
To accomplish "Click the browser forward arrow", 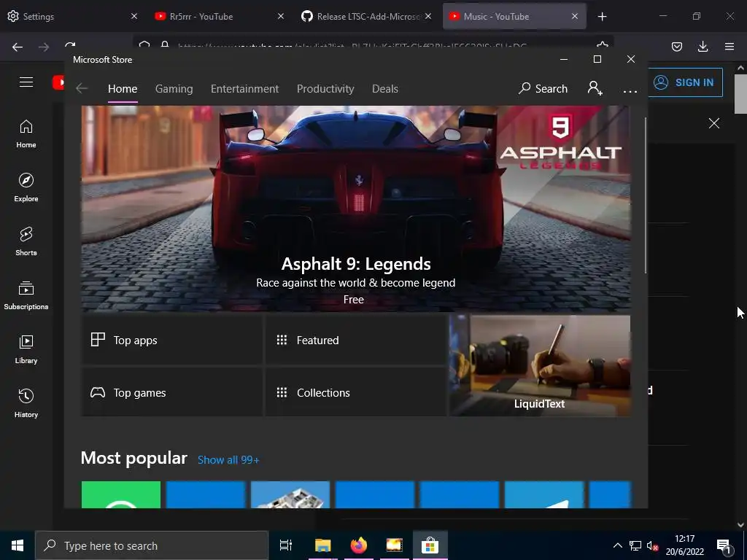I will 44,47.
